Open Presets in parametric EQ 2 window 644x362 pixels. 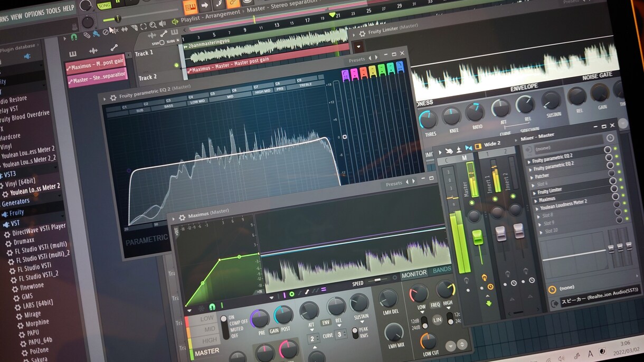tap(357, 60)
